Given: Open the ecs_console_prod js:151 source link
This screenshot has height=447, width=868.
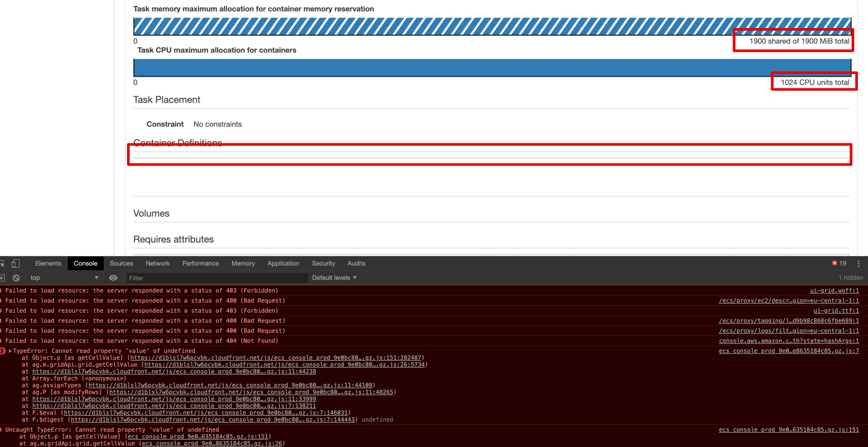Looking at the screenshot, I should pyautogui.click(x=789, y=430).
